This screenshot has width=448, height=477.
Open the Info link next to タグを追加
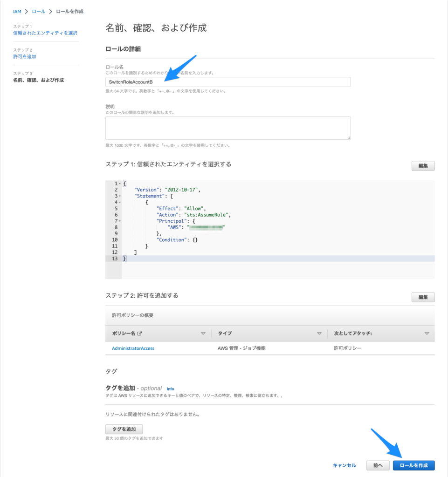[170, 388]
